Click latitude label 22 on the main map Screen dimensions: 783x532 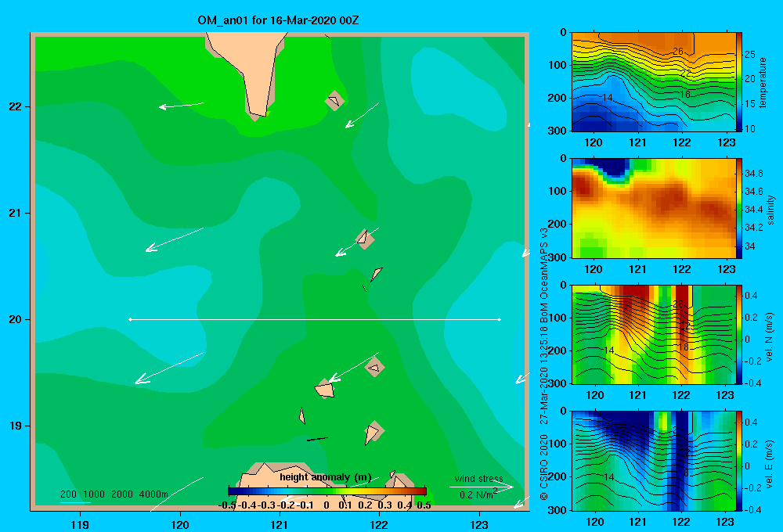coord(16,106)
